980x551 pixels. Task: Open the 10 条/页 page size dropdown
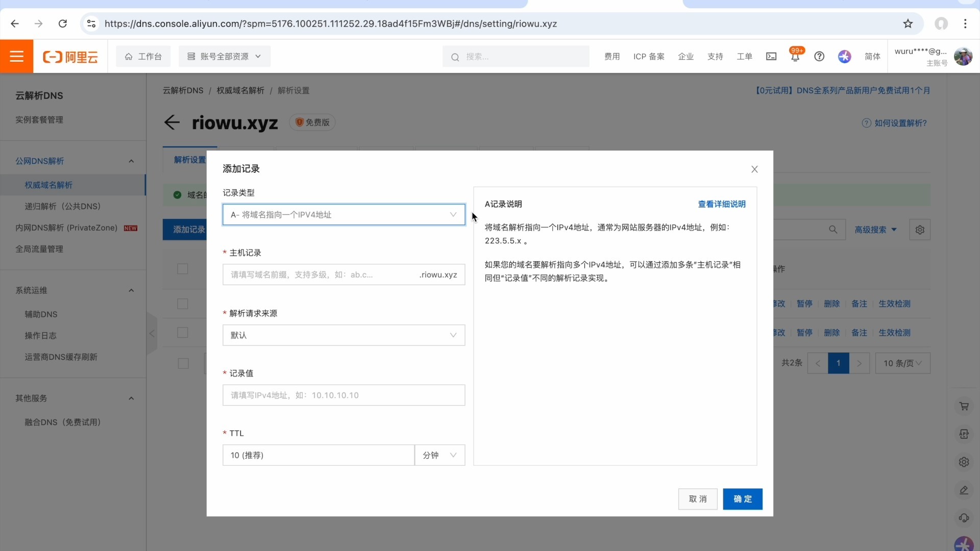(x=902, y=363)
